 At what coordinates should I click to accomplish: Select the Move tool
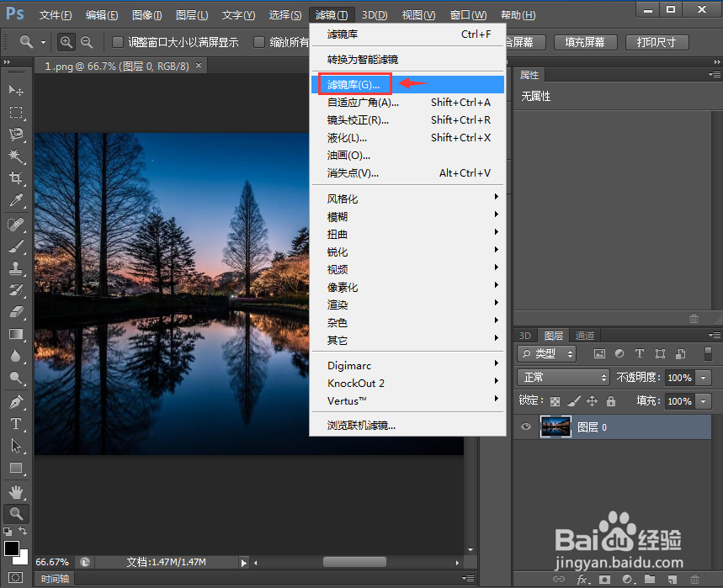coord(16,90)
